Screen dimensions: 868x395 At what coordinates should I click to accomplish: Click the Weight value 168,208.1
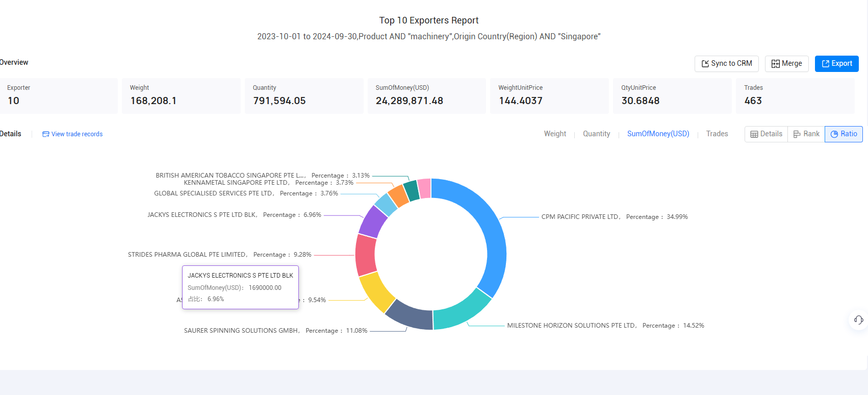(154, 101)
